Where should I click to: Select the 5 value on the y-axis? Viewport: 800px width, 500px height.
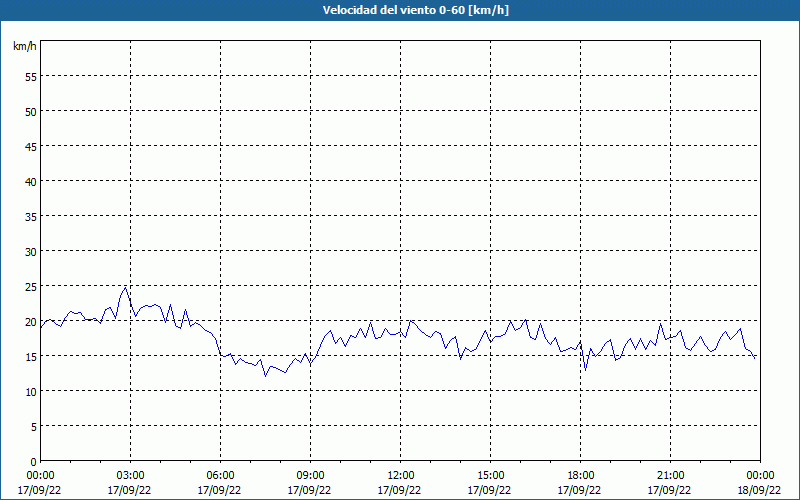pos(34,427)
